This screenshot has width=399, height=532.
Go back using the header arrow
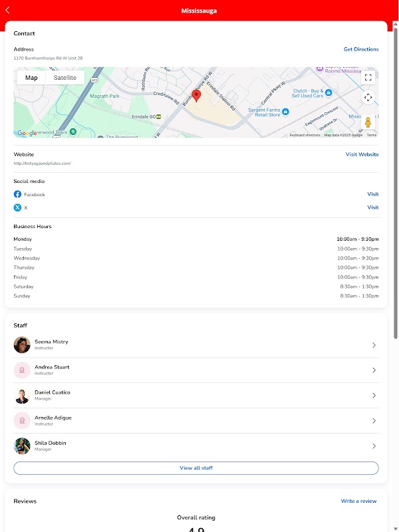7,10
